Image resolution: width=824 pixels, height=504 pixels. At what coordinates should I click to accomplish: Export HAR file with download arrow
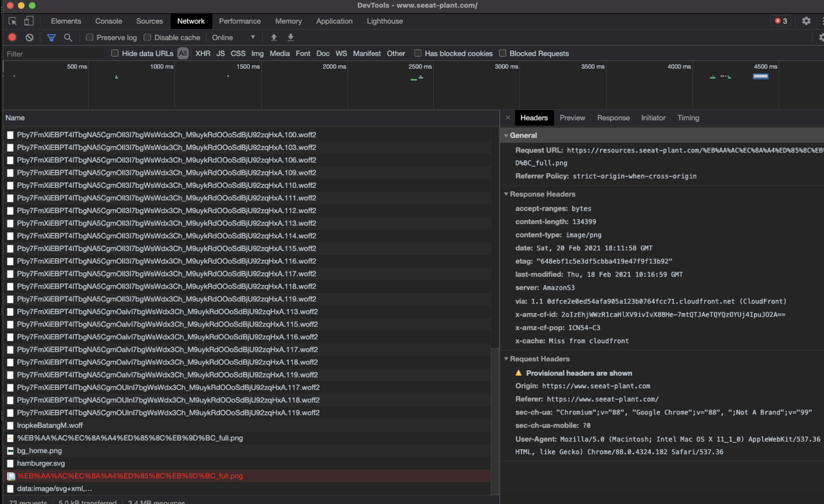[x=290, y=37]
